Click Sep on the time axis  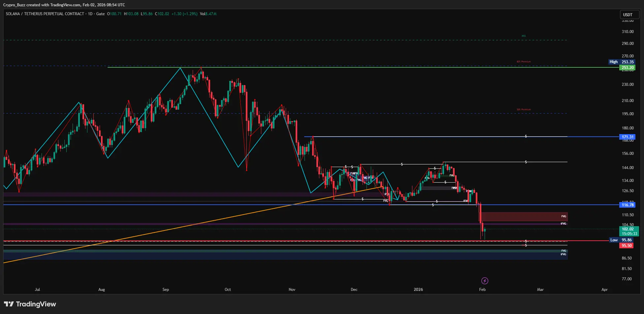[166, 290]
